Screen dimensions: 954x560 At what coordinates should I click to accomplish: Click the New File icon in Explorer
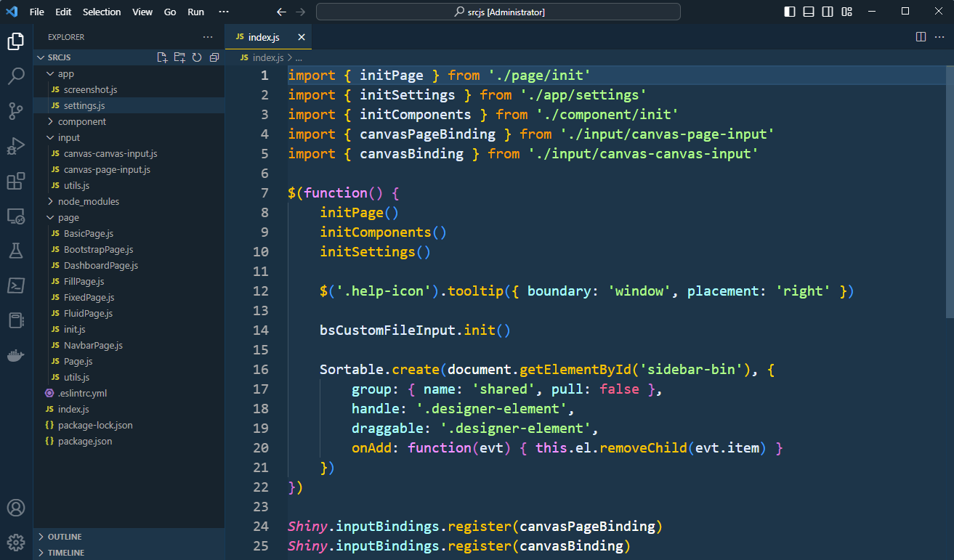click(162, 57)
